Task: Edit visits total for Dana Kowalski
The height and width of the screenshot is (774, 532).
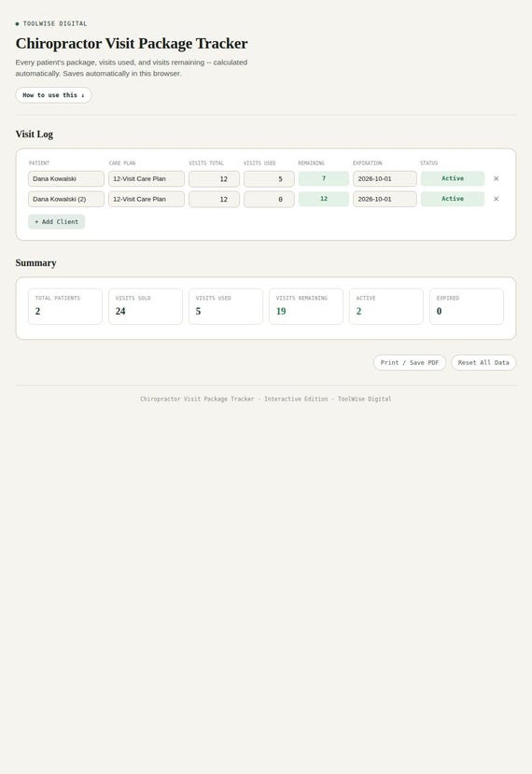Action: point(214,178)
